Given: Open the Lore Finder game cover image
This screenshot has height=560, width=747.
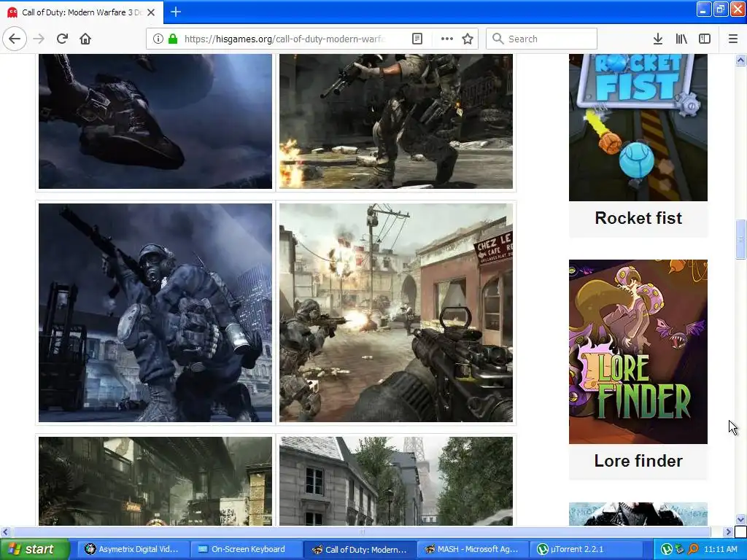Looking at the screenshot, I should pos(638,351).
